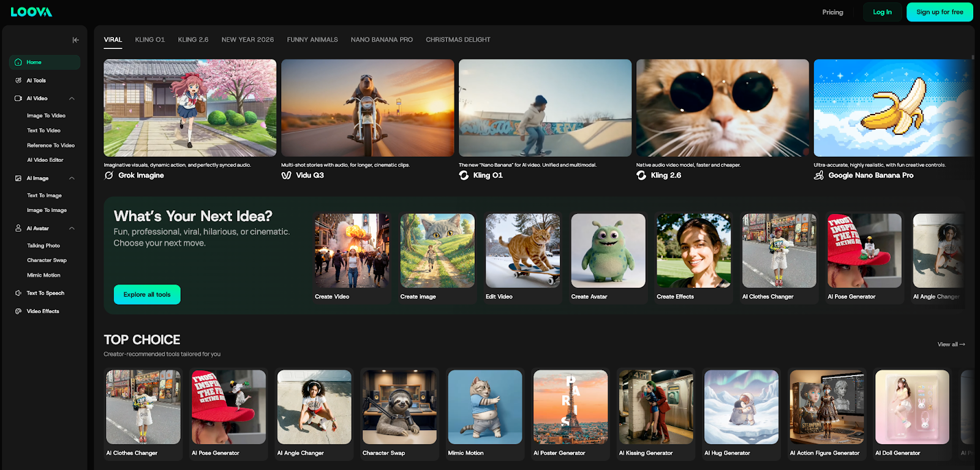Click the AI Tools sidebar icon

click(18, 80)
